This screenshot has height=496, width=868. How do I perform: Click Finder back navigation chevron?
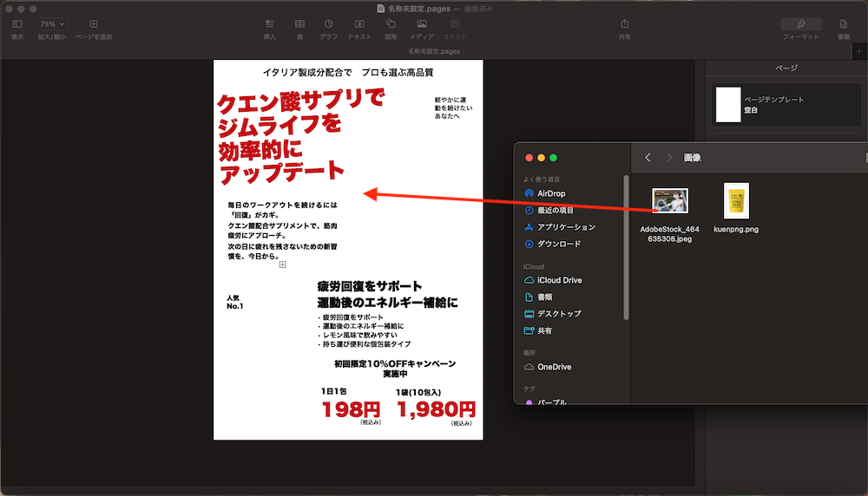click(x=648, y=158)
